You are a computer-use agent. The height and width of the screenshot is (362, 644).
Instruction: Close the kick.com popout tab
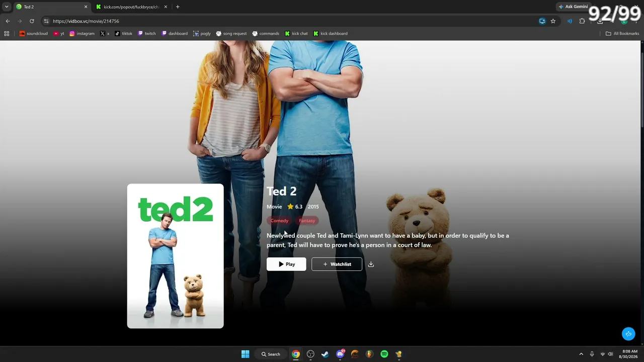[166, 7]
